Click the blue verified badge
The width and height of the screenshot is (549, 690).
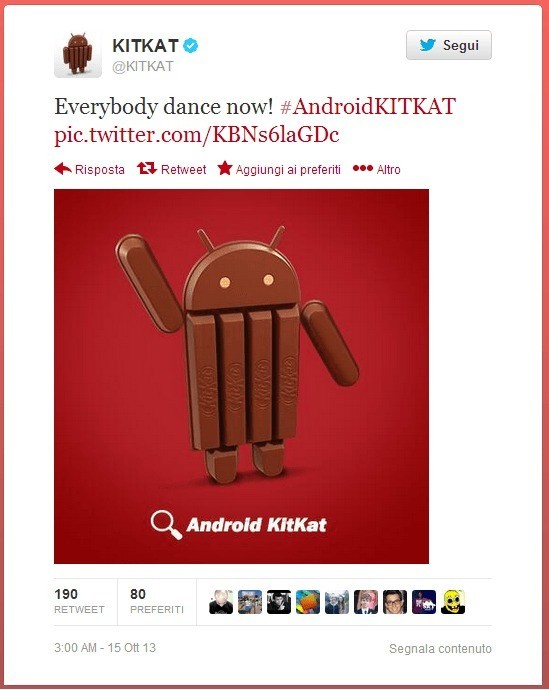(x=190, y=45)
